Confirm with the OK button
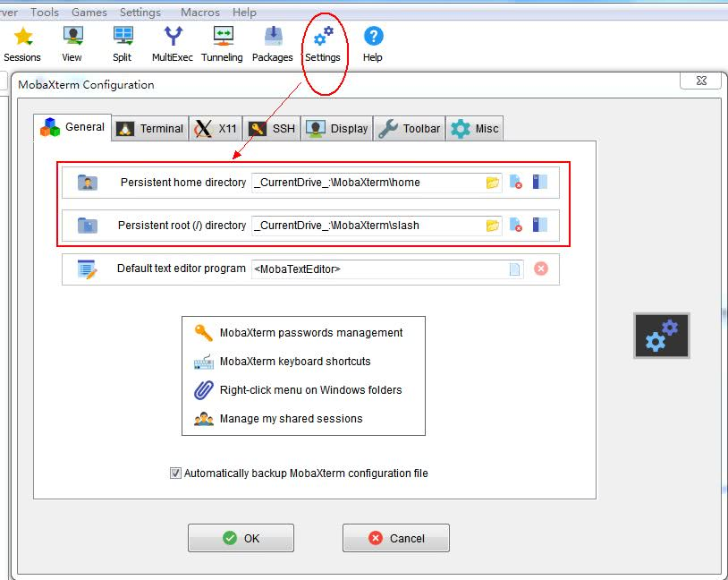This screenshot has width=728, height=580. [241, 538]
